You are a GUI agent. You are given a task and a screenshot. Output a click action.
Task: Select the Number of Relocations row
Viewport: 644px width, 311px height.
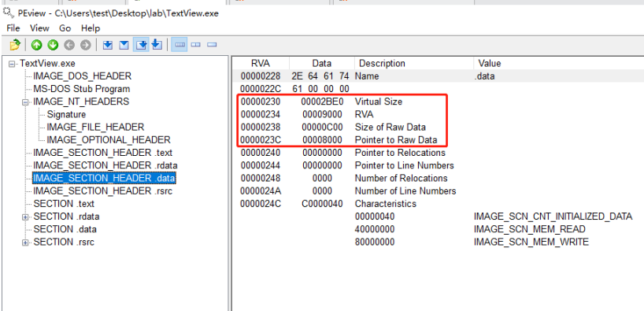pos(439,178)
